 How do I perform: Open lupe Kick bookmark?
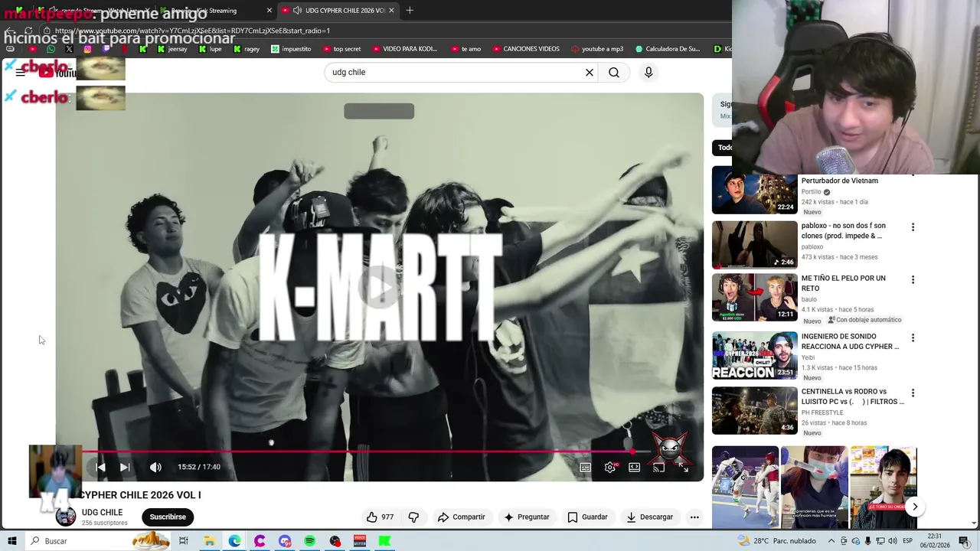(210, 49)
